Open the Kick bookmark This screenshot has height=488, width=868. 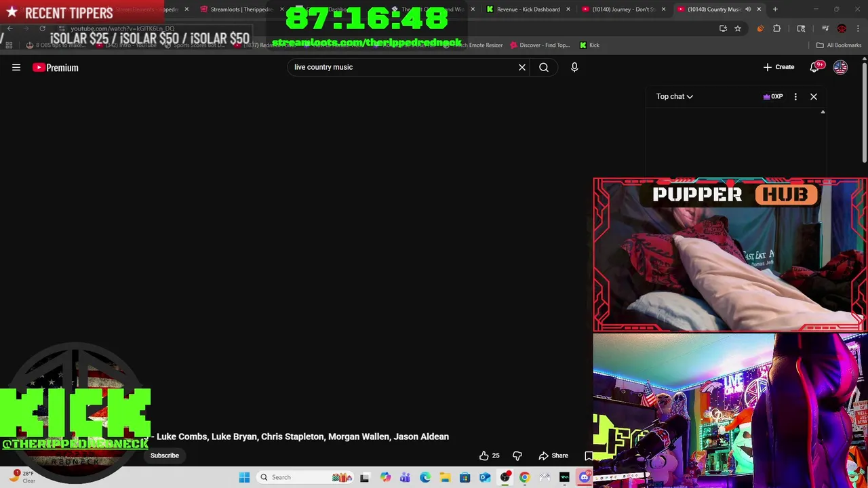pos(589,45)
